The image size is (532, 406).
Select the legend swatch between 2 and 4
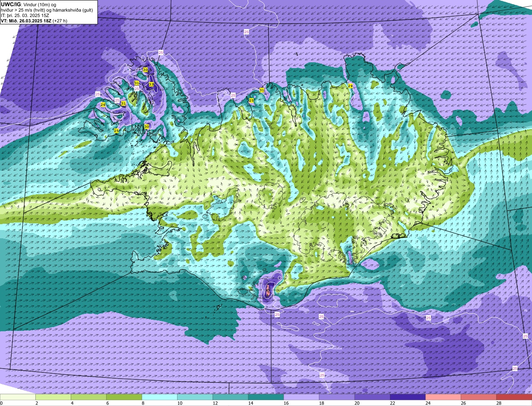pos(53,397)
